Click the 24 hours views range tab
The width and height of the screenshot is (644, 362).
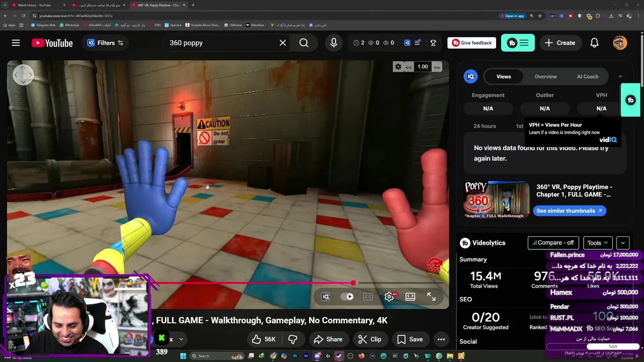pyautogui.click(x=485, y=126)
